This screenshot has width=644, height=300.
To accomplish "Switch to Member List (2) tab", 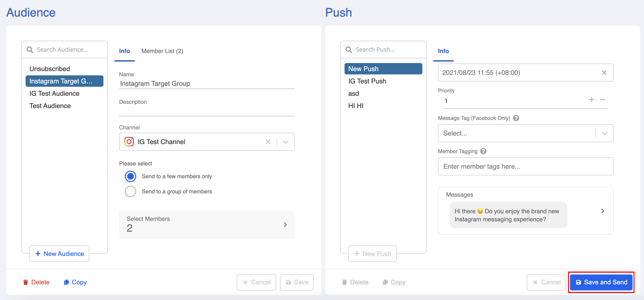I will tap(162, 51).
